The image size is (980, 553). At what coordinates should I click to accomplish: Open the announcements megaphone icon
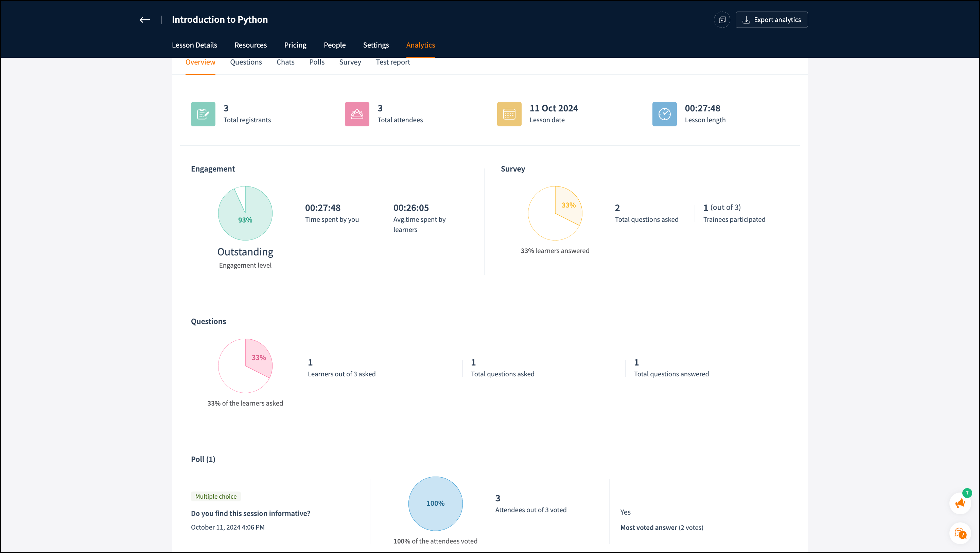pos(960,503)
